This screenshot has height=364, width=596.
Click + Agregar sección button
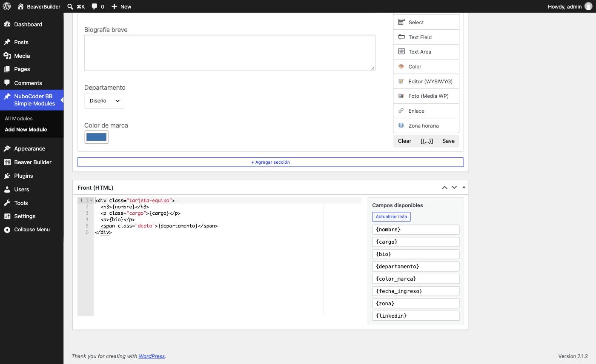click(x=270, y=162)
